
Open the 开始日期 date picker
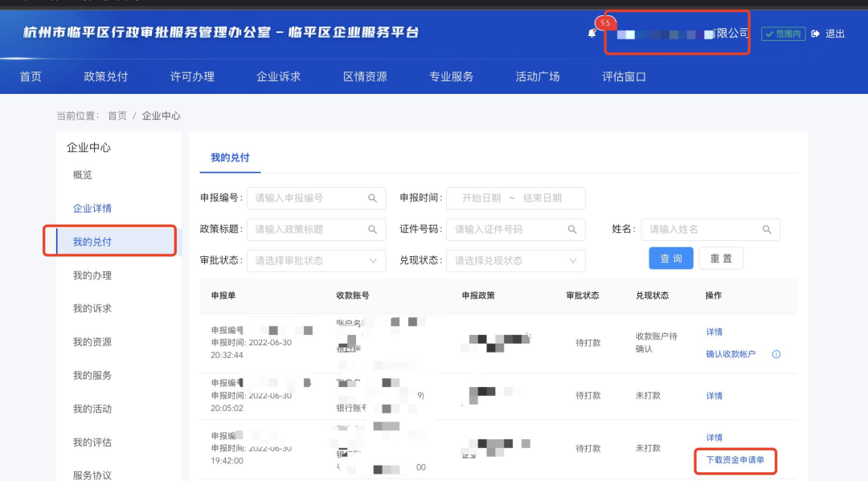tap(481, 198)
